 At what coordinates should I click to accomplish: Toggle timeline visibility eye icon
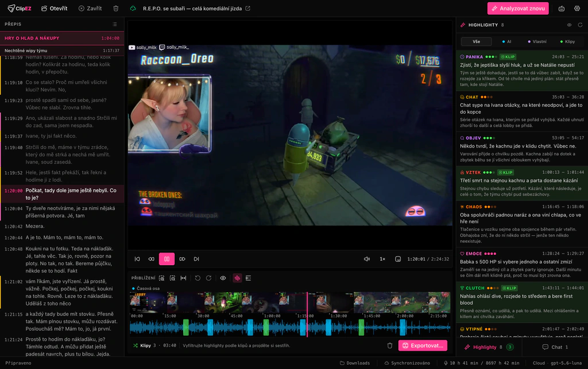tap(223, 278)
